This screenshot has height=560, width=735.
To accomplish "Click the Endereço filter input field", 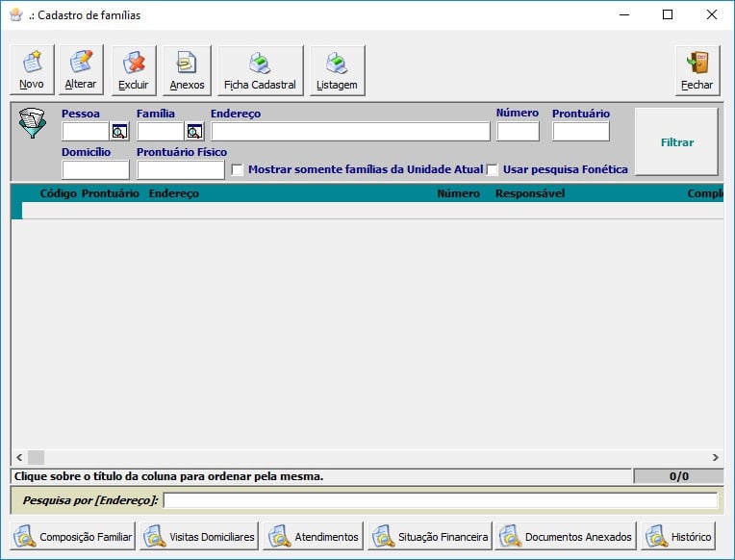I will [350, 132].
